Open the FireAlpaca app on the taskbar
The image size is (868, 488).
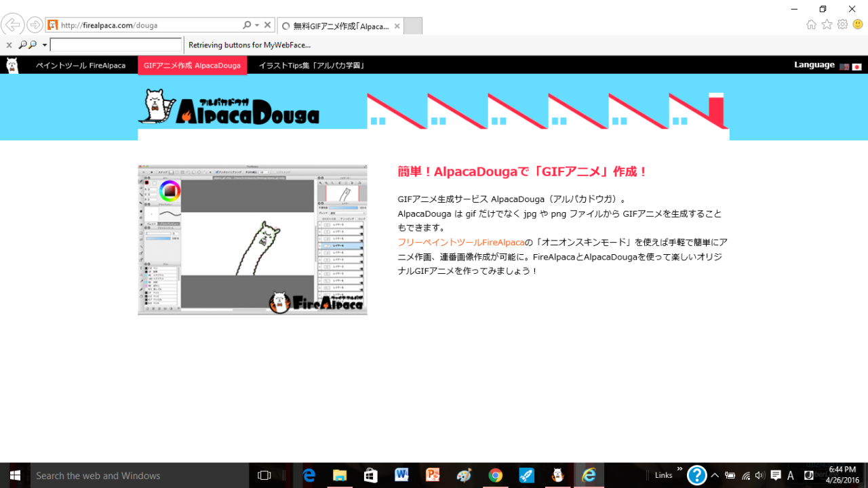click(x=557, y=475)
